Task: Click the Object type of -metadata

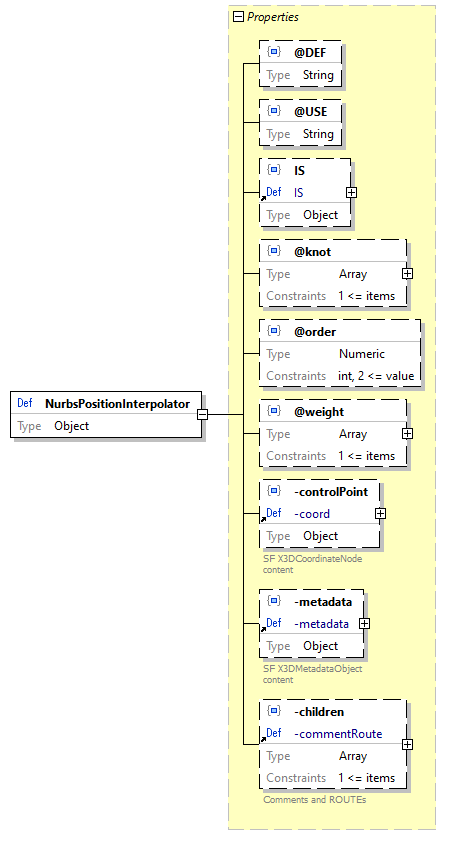Action: click(321, 646)
